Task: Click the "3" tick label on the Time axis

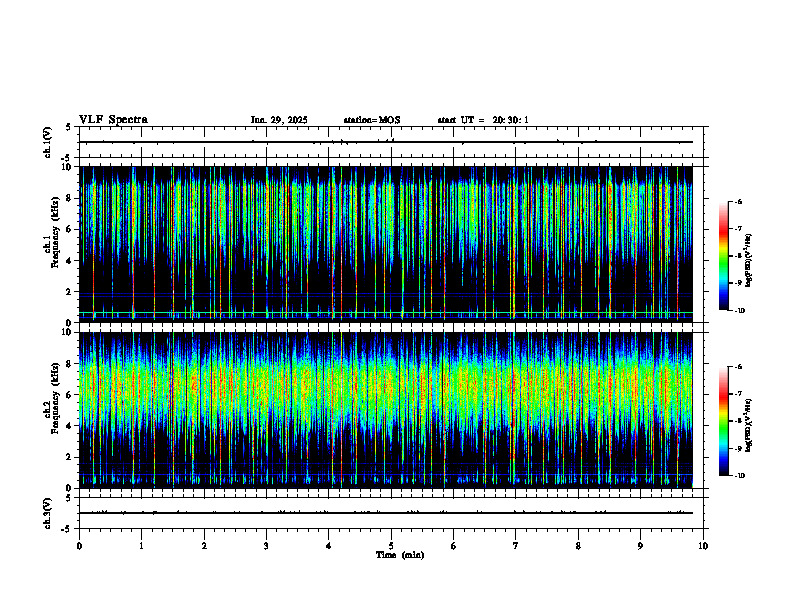Action: pyautogui.click(x=266, y=546)
